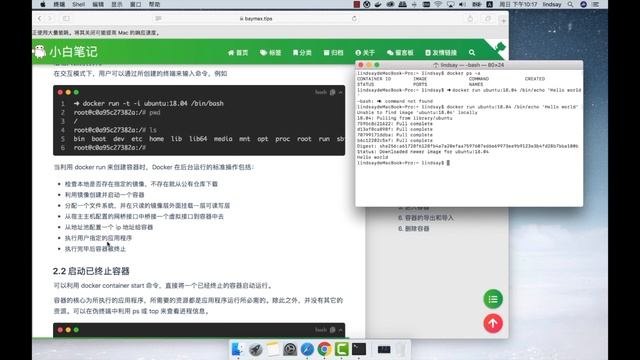Open the 终端 (Terminal) menu
Screen dimensions: 640x360
(x=59, y=4)
